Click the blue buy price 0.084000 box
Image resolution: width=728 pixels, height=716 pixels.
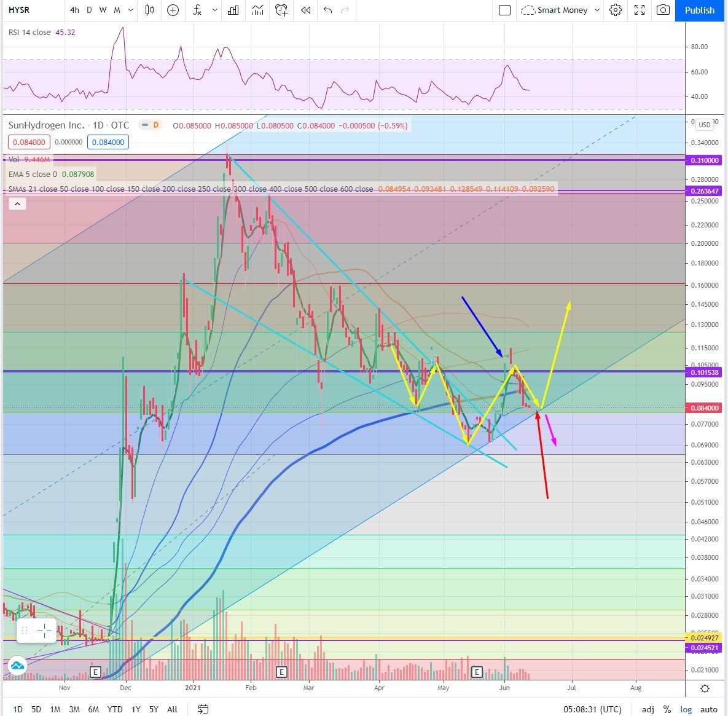(x=108, y=142)
